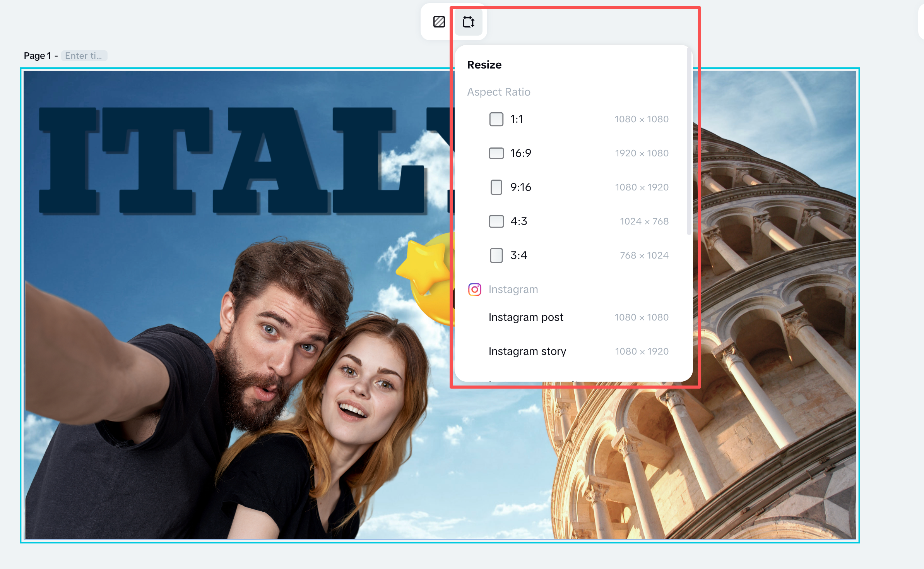The image size is (924, 569).
Task: Click the Instagram logo in the Resize panel
Action: (475, 289)
